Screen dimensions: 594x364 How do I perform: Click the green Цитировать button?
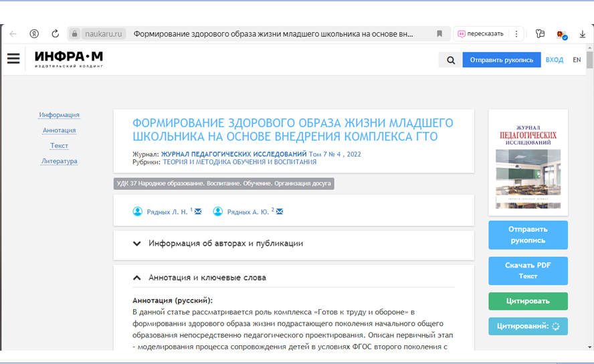(528, 301)
